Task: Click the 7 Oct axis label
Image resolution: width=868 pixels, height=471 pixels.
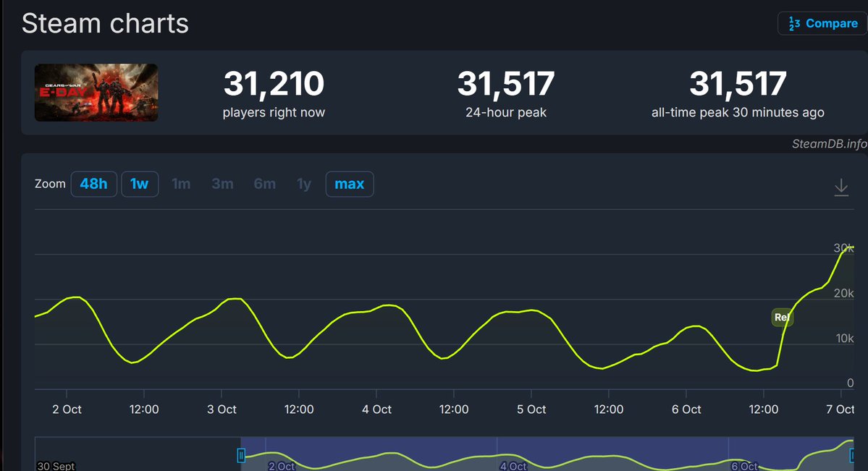Action: coord(840,410)
